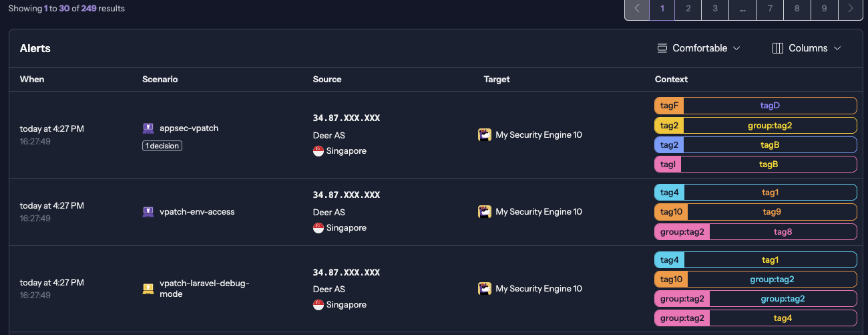Click the vpatch-env-access scenario icon
The width and height of the screenshot is (868, 335).
coord(148,212)
